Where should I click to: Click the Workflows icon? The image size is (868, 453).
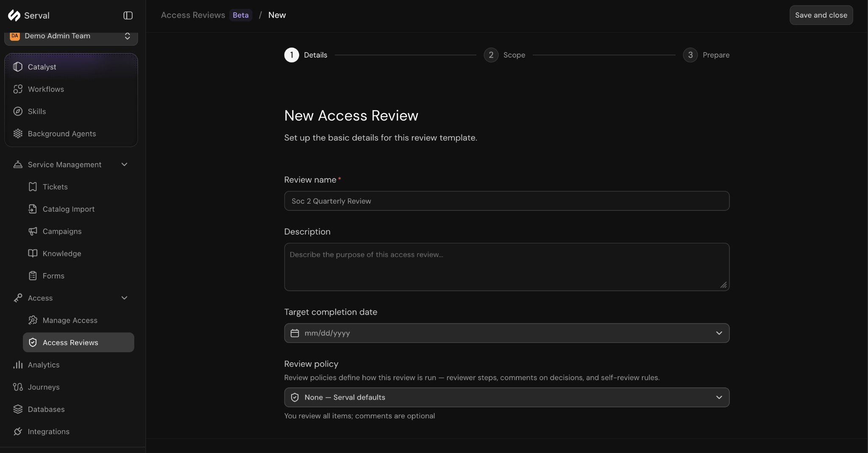18,89
